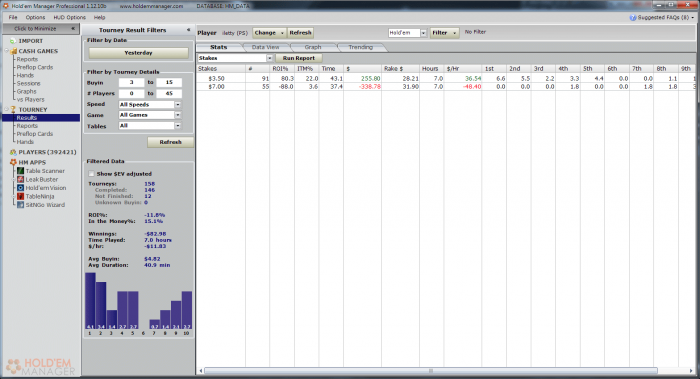Viewport: 700px width, 379px height.
Task: Open the SitNGo Wizard app icon
Action: [x=21, y=205]
